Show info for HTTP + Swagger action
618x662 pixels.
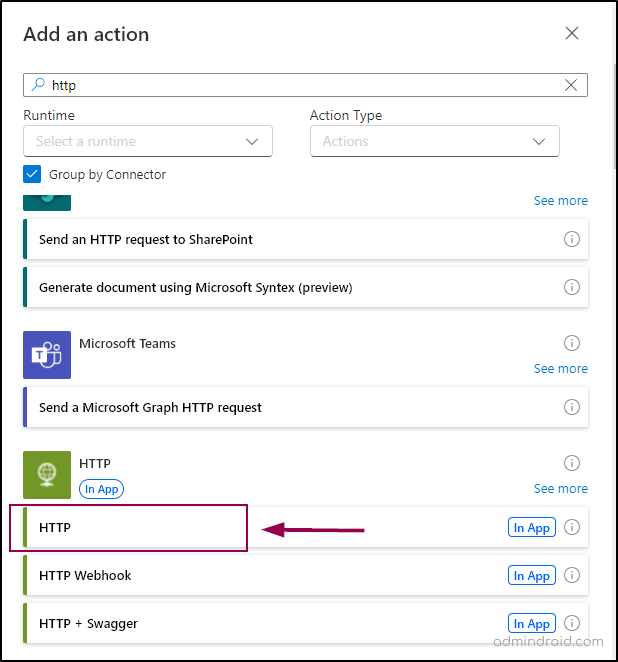tap(572, 623)
